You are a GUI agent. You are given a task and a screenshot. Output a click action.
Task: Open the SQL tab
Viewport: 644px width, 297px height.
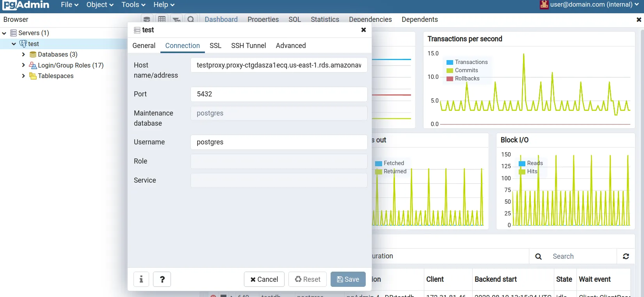point(295,20)
